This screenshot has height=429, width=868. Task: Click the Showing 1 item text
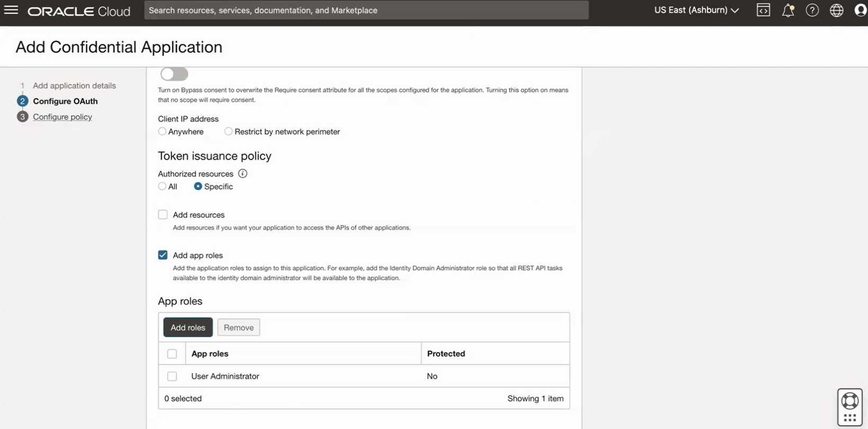pyautogui.click(x=535, y=398)
